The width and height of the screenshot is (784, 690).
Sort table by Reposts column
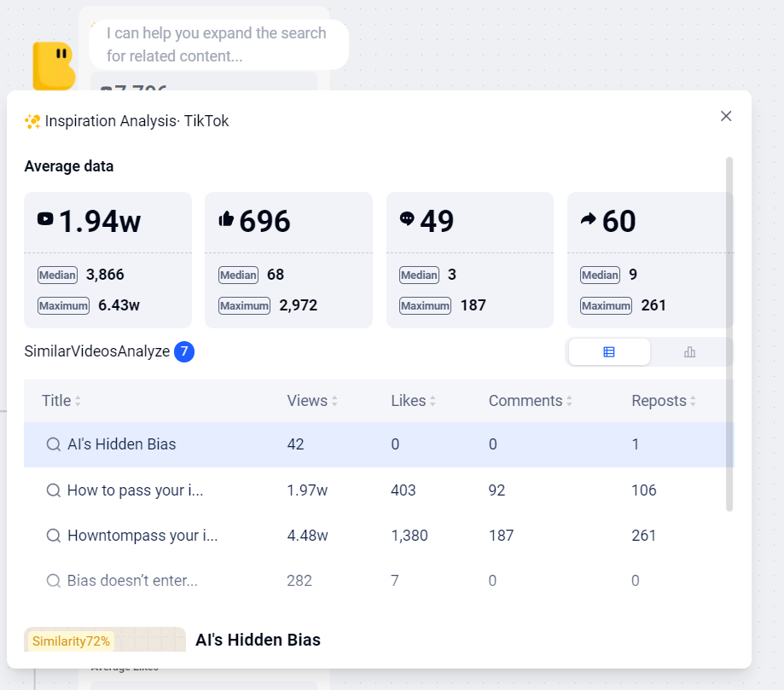(693, 401)
